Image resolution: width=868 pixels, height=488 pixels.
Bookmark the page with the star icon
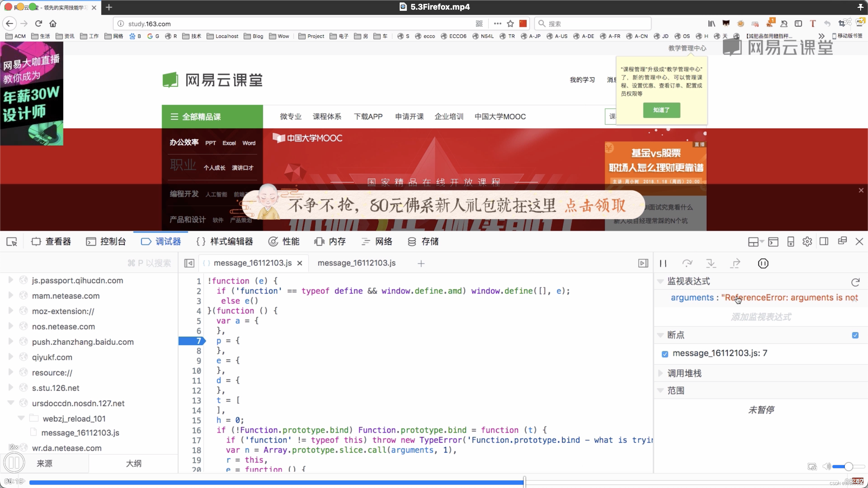pos(510,23)
